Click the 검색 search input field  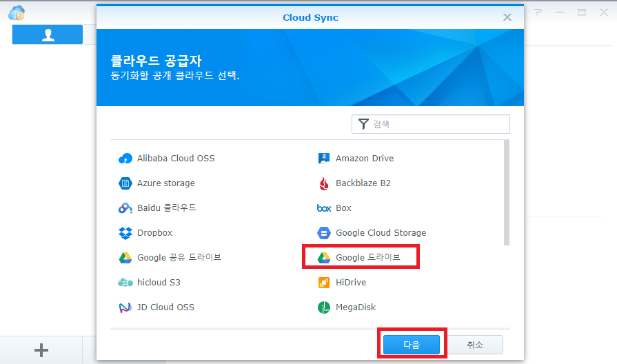[x=431, y=124]
